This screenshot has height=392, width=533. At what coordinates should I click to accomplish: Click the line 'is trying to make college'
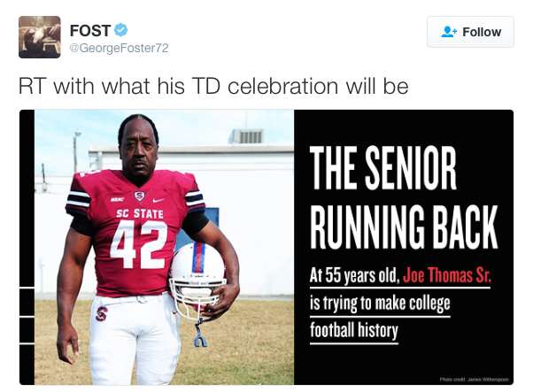point(380,304)
